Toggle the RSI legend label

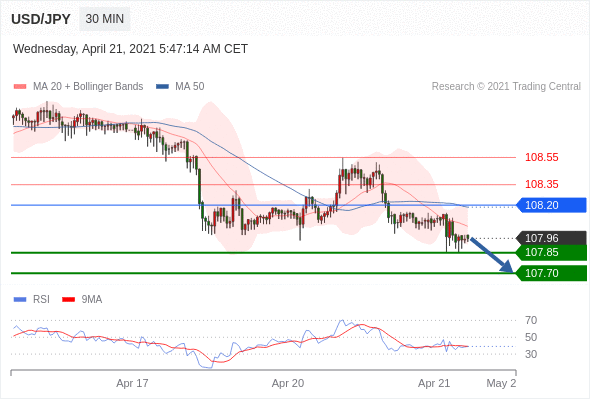(x=41, y=300)
